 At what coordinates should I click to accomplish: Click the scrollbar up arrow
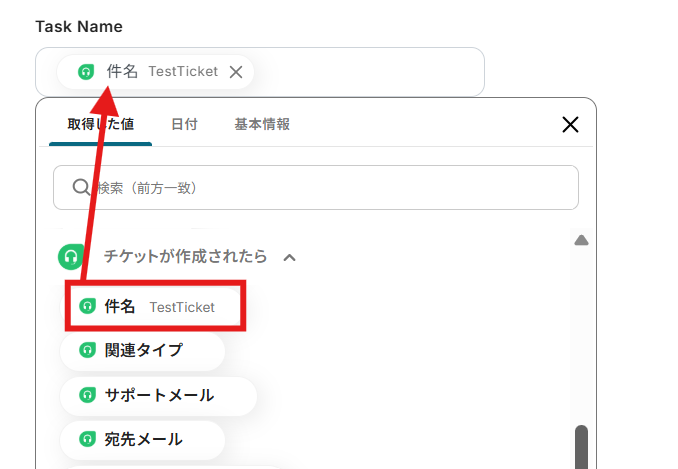[581, 240]
